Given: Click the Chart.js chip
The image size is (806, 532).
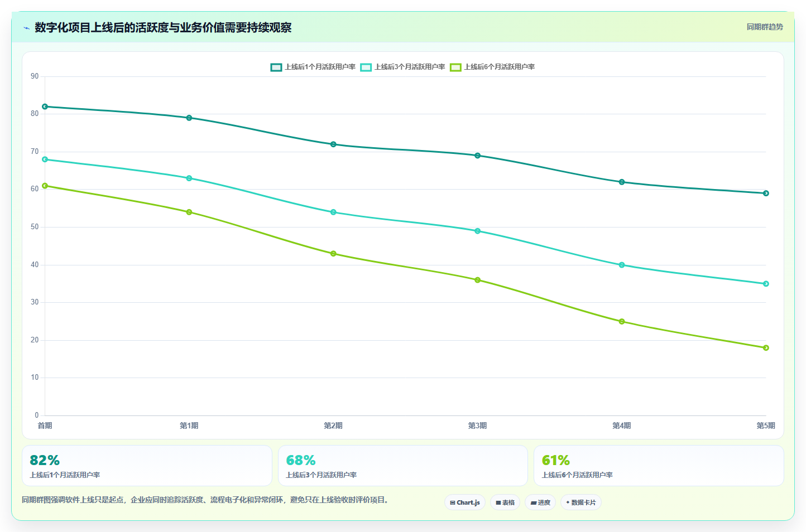Looking at the screenshot, I should tap(465, 502).
